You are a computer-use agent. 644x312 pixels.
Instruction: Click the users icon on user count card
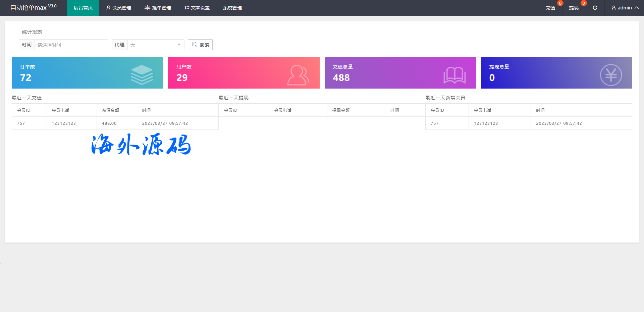298,75
